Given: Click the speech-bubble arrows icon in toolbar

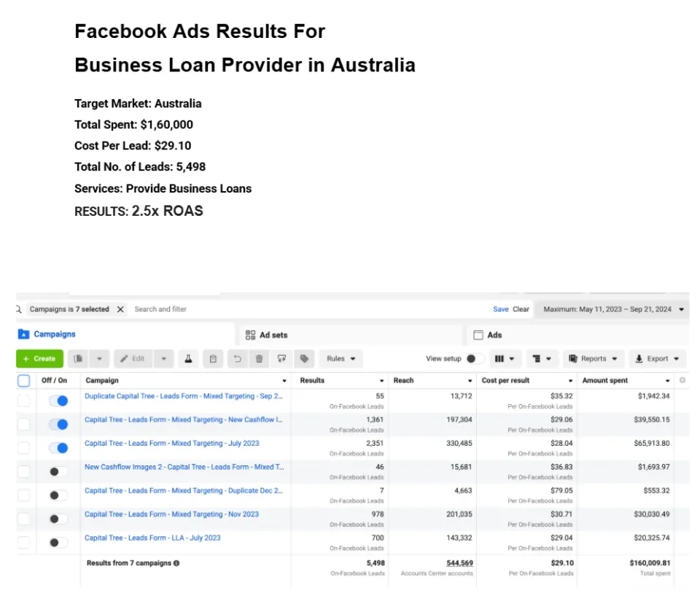Looking at the screenshot, I should 281,359.
